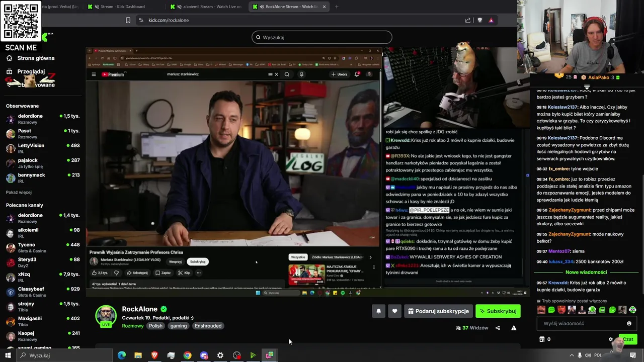Click the Windows taskbar Wyszukaj search box
The image size is (644, 362).
click(64, 355)
